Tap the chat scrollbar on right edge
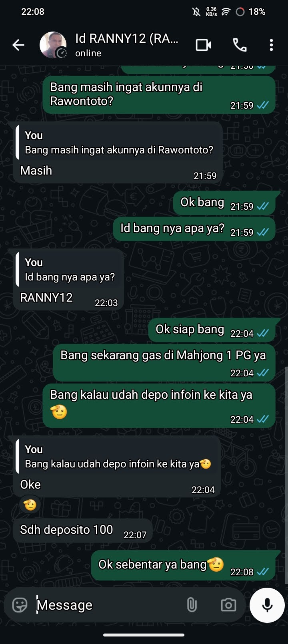The width and height of the screenshot is (288, 644). pyautogui.click(x=286, y=475)
